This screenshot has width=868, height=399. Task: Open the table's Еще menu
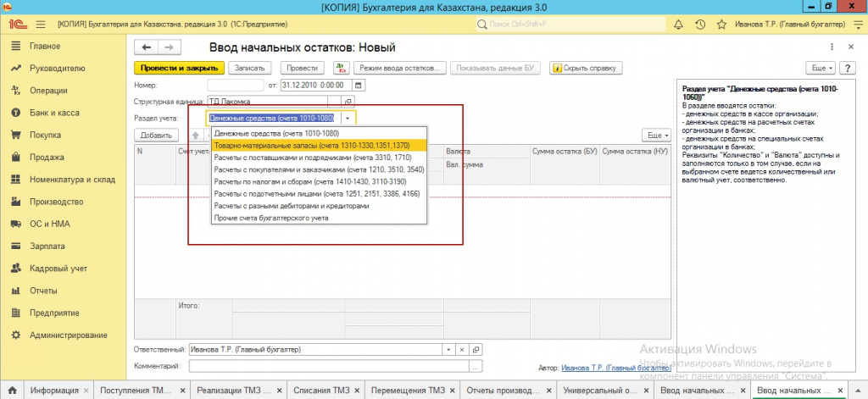pyautogui.click(x=657, y=135)
